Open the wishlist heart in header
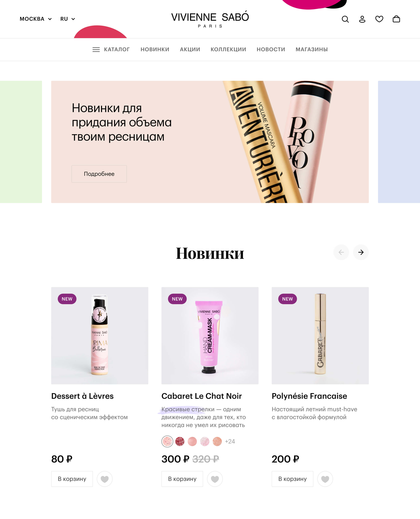The image size is (420, 519). click(x=379, y=19)
